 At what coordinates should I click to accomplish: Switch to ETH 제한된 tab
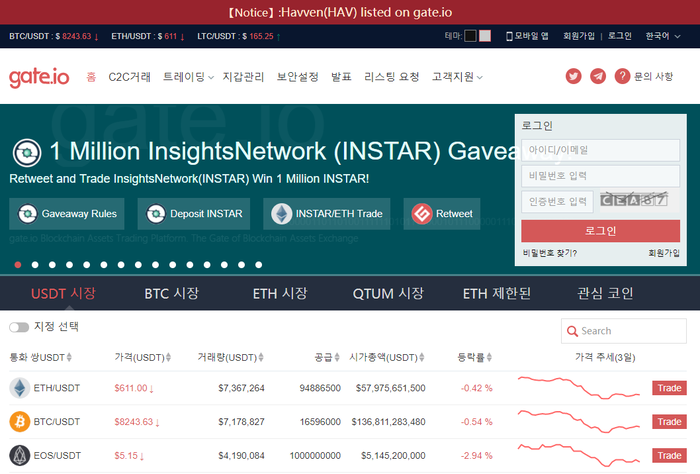point(496,293)
